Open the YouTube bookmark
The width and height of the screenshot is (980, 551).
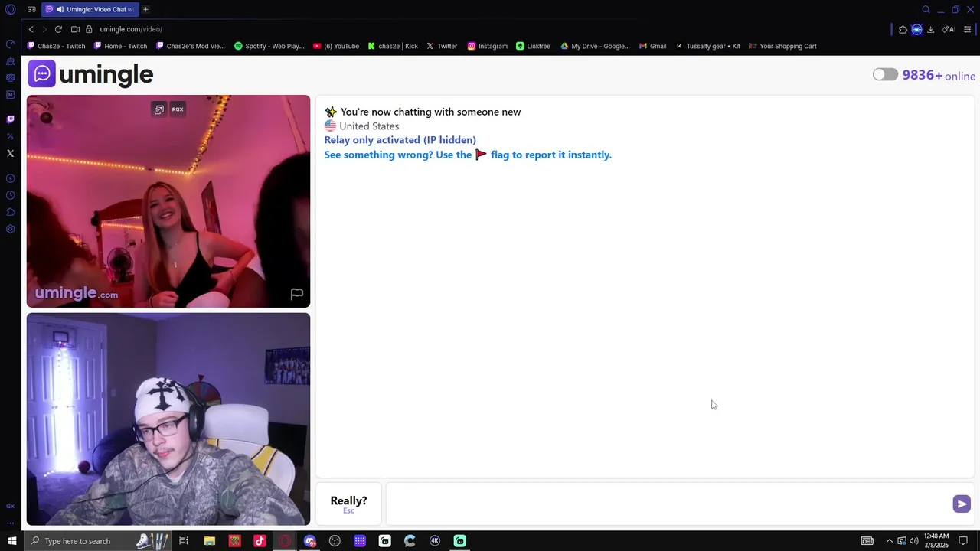click(x=336, y=46)
